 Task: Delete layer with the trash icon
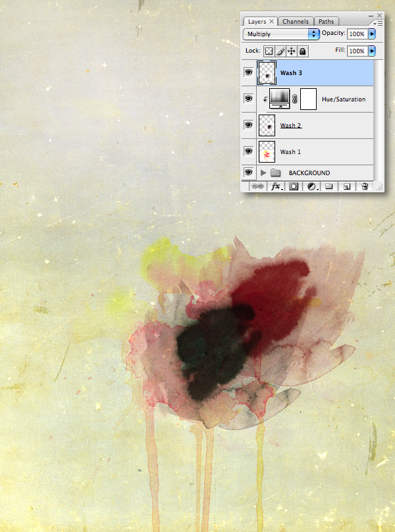point(365,186)
